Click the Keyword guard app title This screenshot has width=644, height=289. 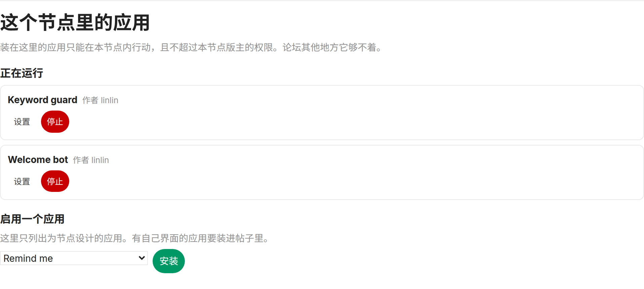click(x=43, y=100)
